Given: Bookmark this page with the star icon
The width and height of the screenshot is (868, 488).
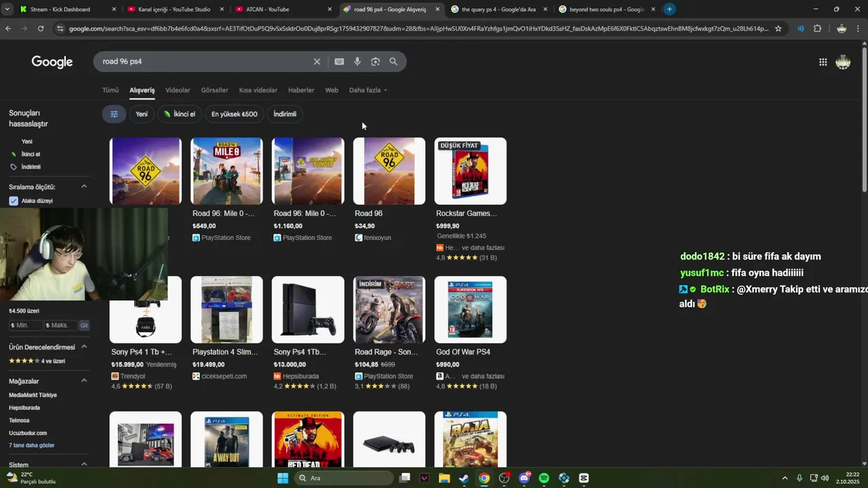Looking at the screenshot, I should click(x=778, y=28).
